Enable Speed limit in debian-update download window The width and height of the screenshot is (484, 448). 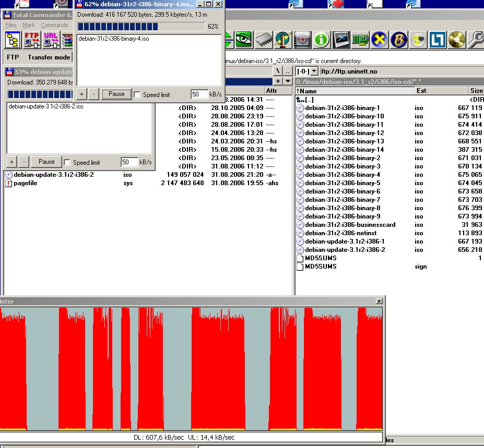pos(67,163)
